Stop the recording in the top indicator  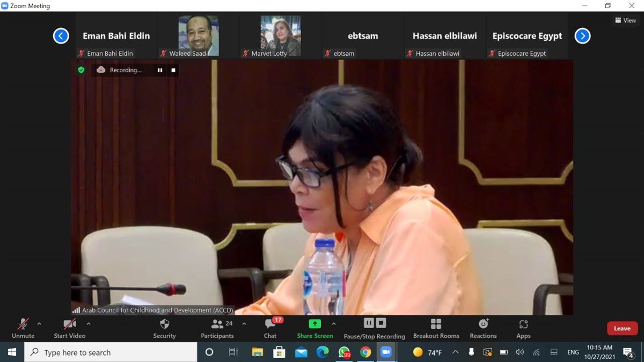coord(173,70)
